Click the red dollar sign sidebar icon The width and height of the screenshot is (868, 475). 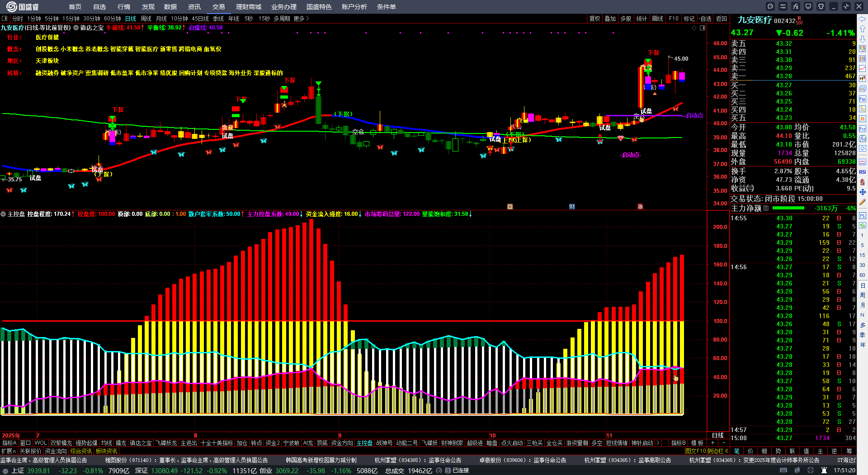coord(863,182)
